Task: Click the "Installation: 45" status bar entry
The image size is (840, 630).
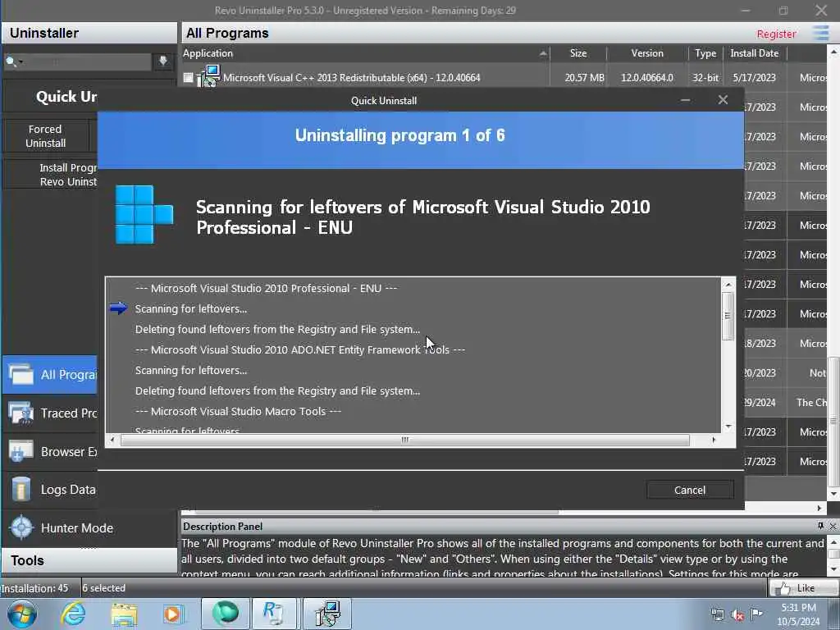Action: [x=34, y=588]
